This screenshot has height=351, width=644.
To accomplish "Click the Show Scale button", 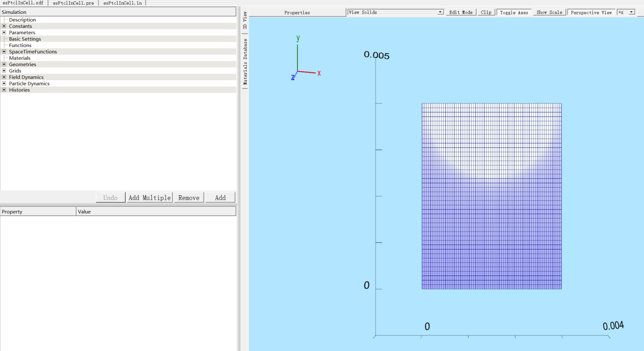I will point(549,12).
